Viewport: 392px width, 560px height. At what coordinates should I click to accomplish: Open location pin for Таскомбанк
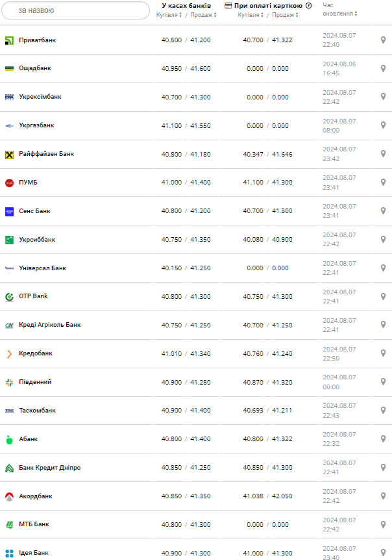383,411
